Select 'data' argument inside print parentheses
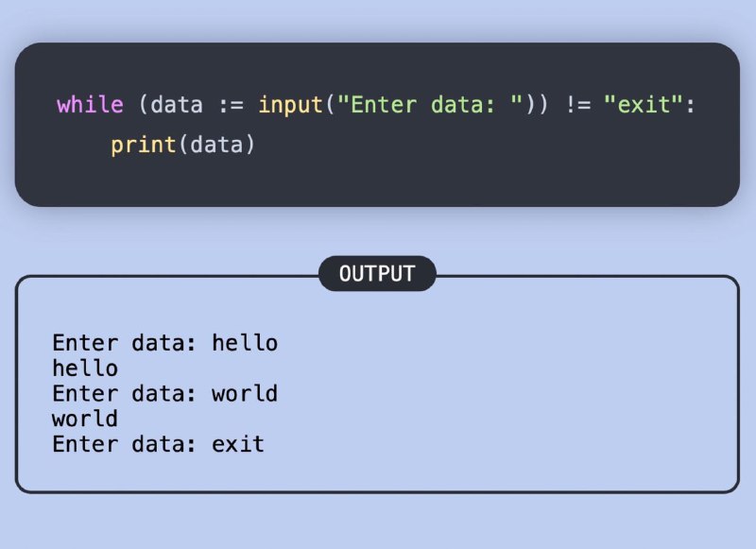Image resolution: width=756 pixels, height=549 pixels. click(x=216, y=146)
